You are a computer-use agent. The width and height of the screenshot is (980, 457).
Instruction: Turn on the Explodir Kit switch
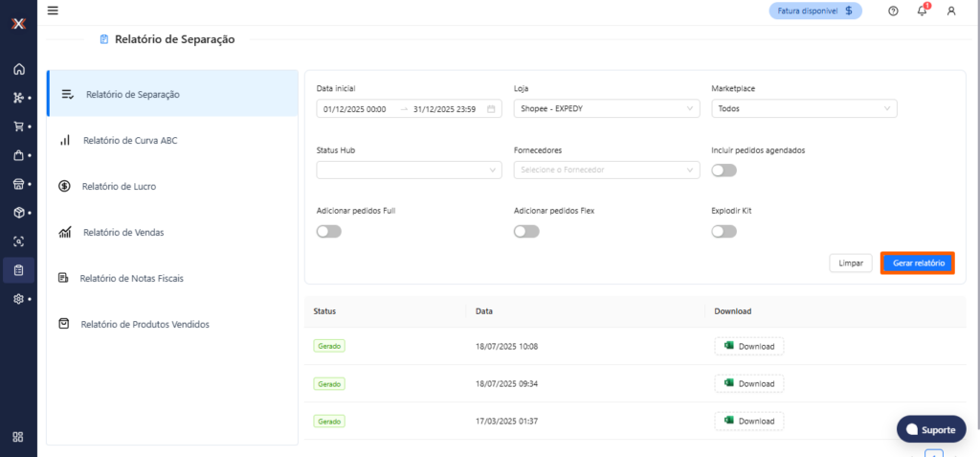[x=724, y=231]
